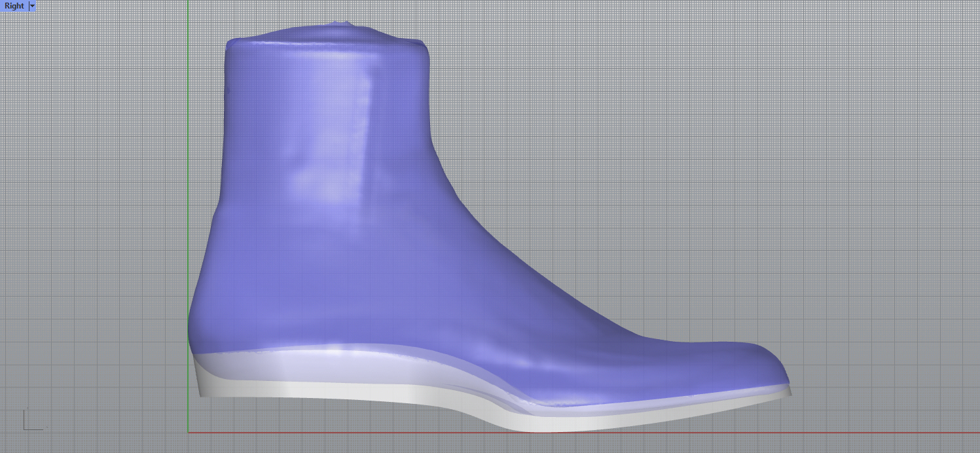
Task: Click the world axes icon in corner
Action: tap(31, 422)
